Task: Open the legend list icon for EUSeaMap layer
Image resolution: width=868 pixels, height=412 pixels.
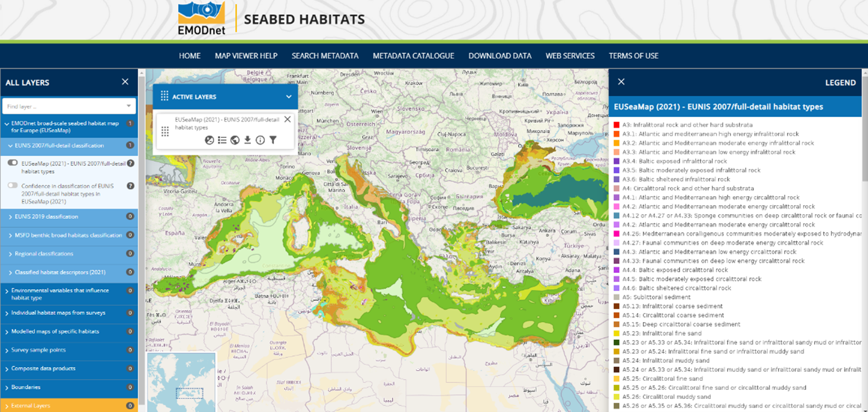Action: pyautogui.click(x=222, y=140)
